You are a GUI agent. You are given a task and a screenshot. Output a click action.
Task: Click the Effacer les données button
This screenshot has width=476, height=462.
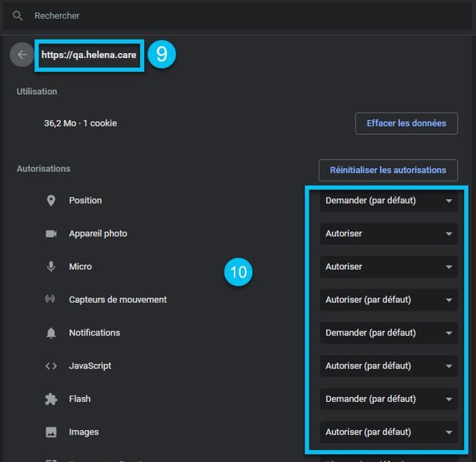tap(406, 123)
